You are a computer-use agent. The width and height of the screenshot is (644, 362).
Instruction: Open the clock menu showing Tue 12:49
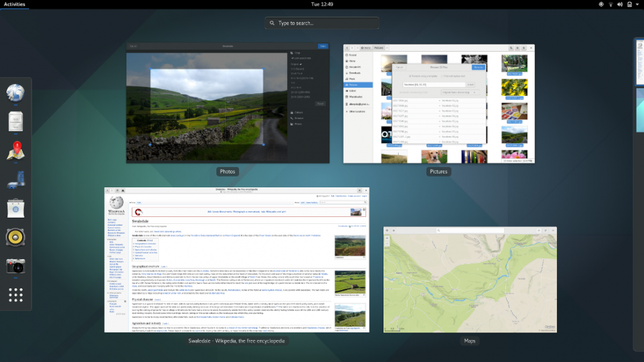[322, 4]
